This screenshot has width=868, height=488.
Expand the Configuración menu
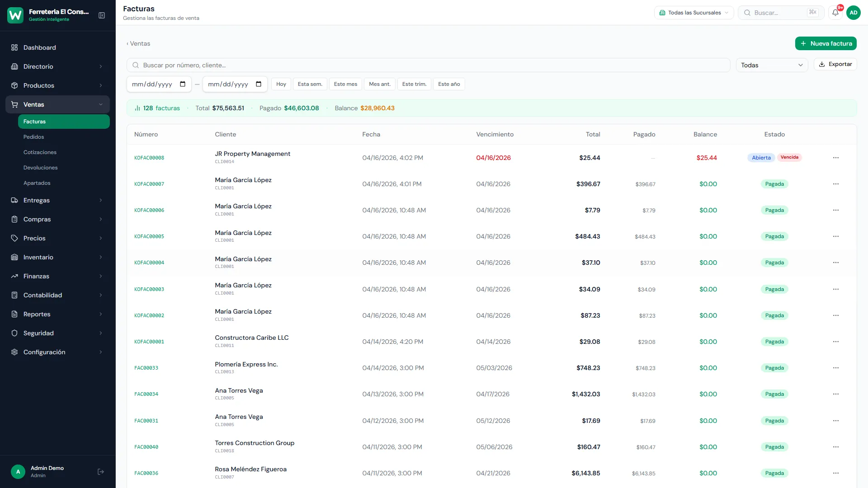57,352
